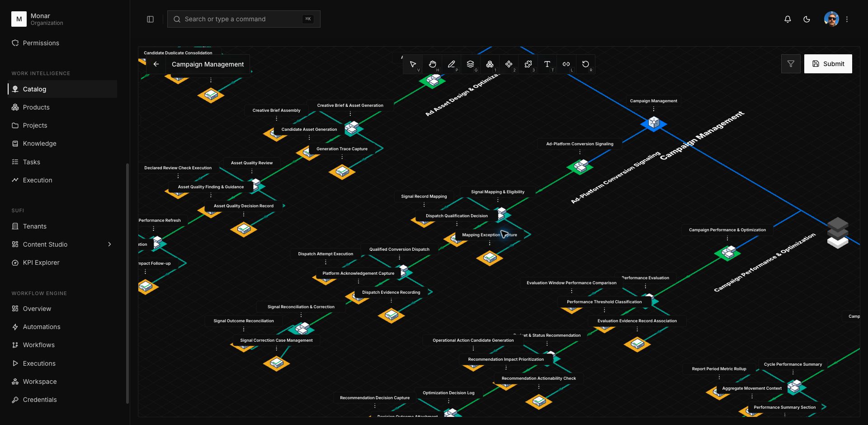
Task: Select the Performance Threshold Classification label
Action: (604, 302)
